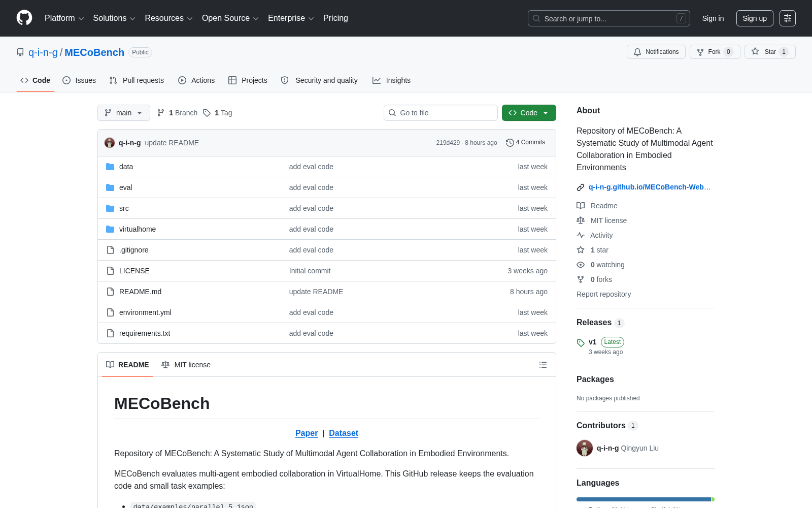
Task: Open the eval folder icon
Action: 110,187
